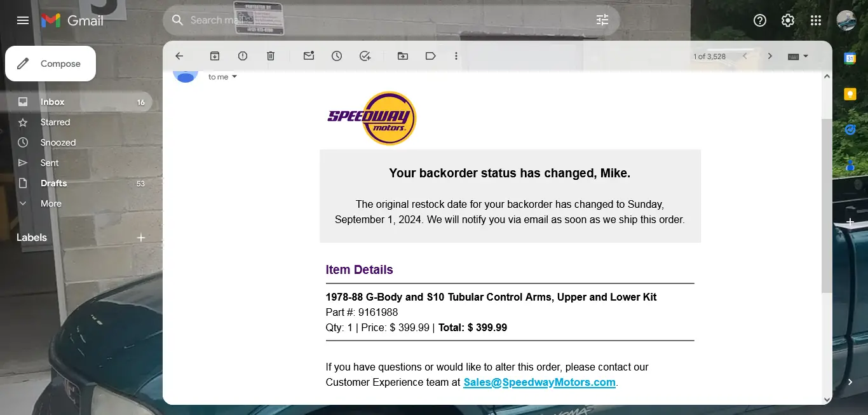Viewport: 868px width, 415px height.
Task: Open the main menu hamburger icon
Action: pyautogui.click(x=23, y=20)
